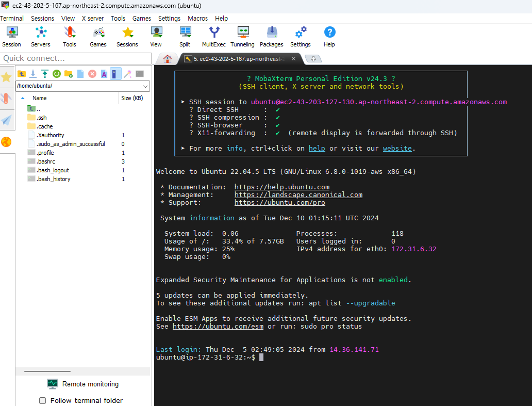This screenshot has height=406, width=532.
Task: Click the Quick connect input field
Action: click(x=76, y=58)
